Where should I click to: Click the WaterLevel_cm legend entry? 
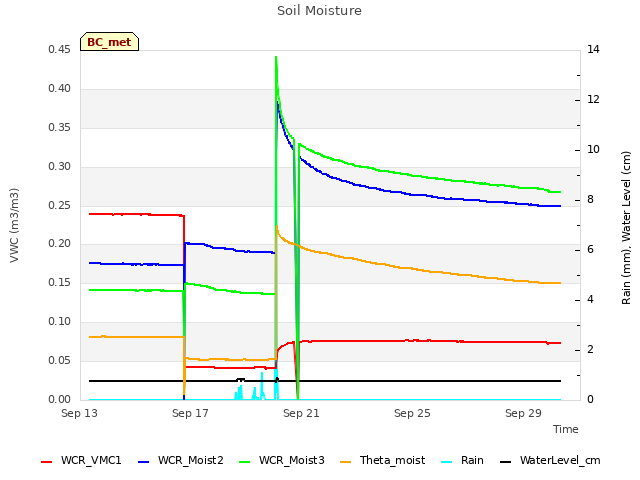[550, 461]
